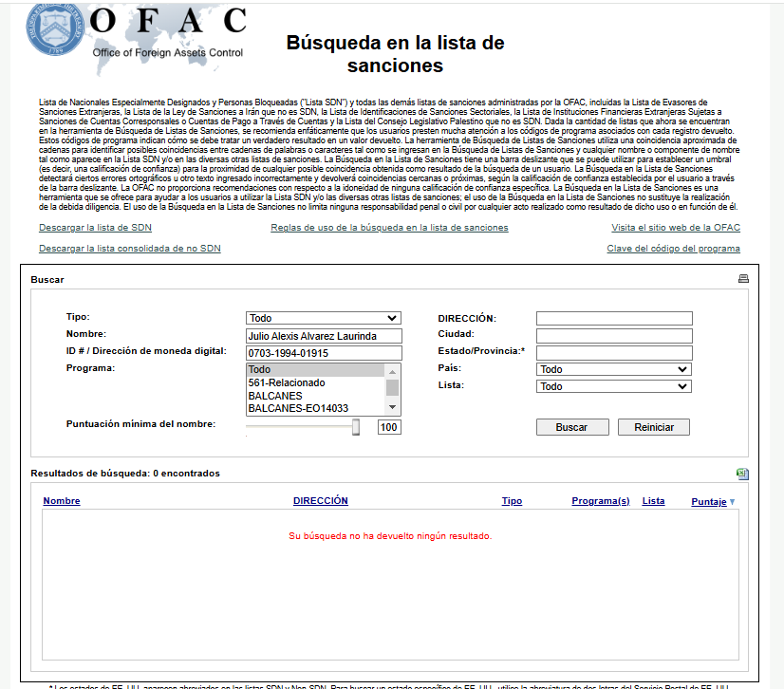The width and height of the screenshot is (784, 689).
Task: Sort results by Nombre column header
Action: [62, 501]
